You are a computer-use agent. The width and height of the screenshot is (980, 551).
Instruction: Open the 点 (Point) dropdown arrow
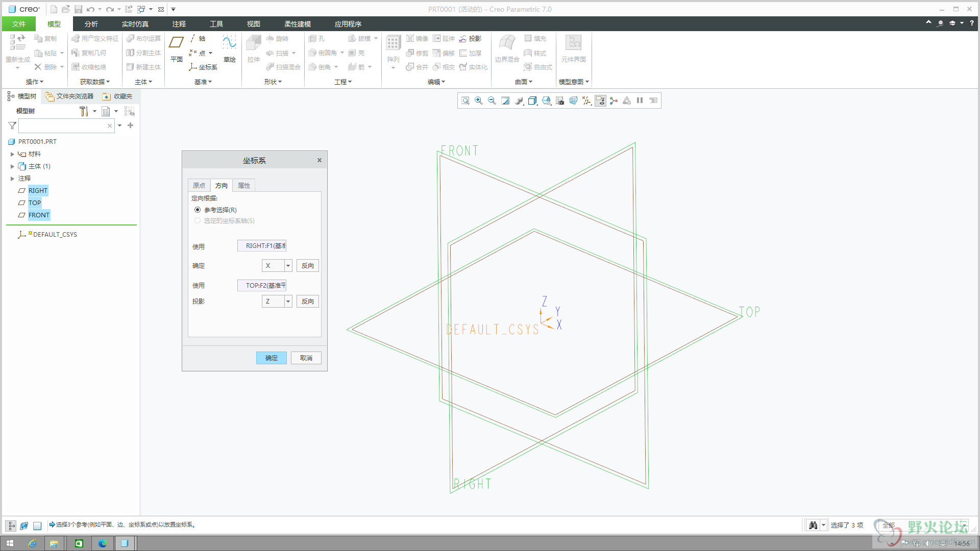(210, 53)
